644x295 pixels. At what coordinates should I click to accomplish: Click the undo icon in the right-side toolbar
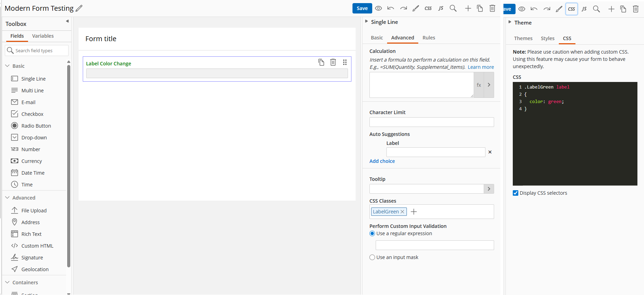point(534,9)
